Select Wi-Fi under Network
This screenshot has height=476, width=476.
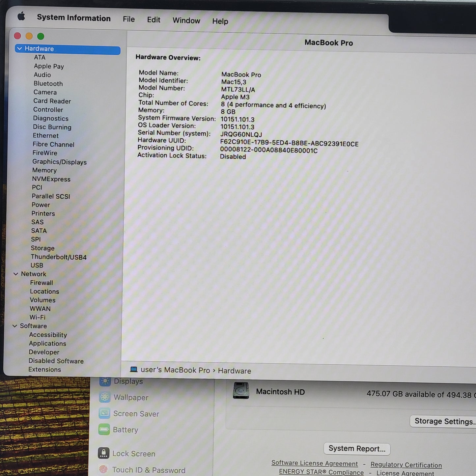[x=38, y=317]
